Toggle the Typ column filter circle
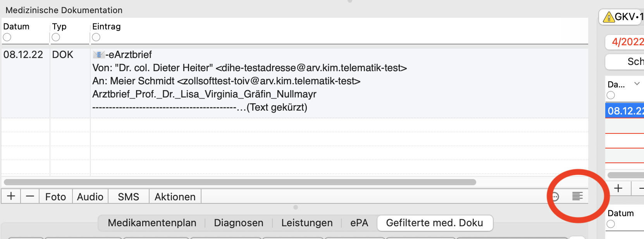The height and width of the screenshot is (239, 644). pyautogui.click(x=56, y=38)
